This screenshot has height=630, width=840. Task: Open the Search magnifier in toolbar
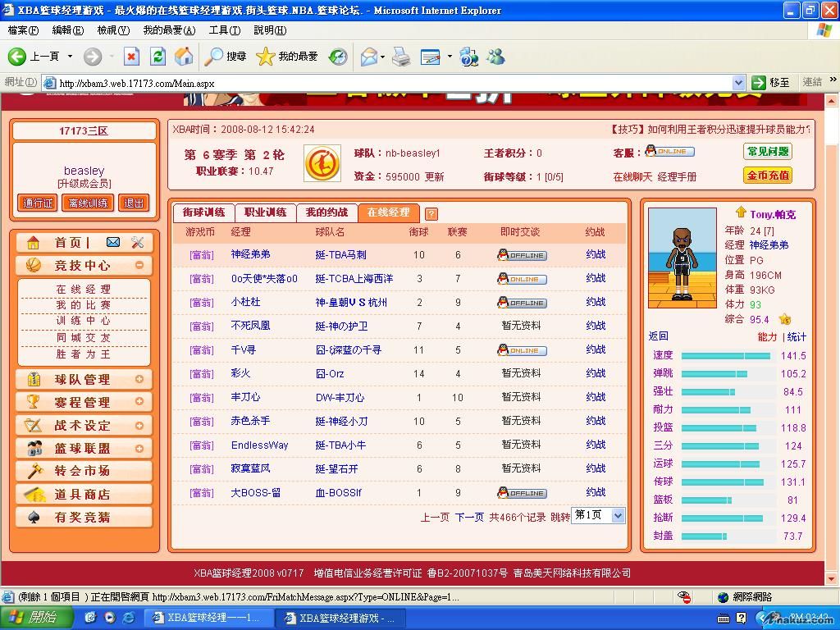point(214,57)
